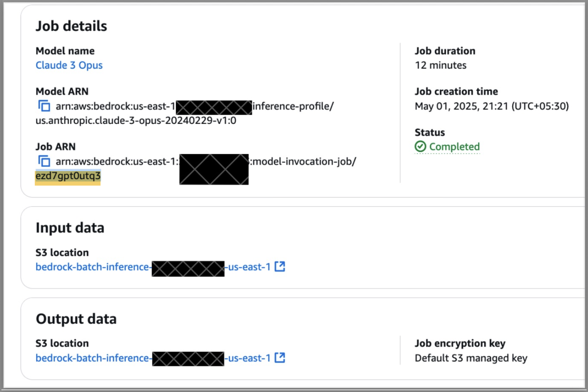Click the Job encryption key label

coord(460,343)
